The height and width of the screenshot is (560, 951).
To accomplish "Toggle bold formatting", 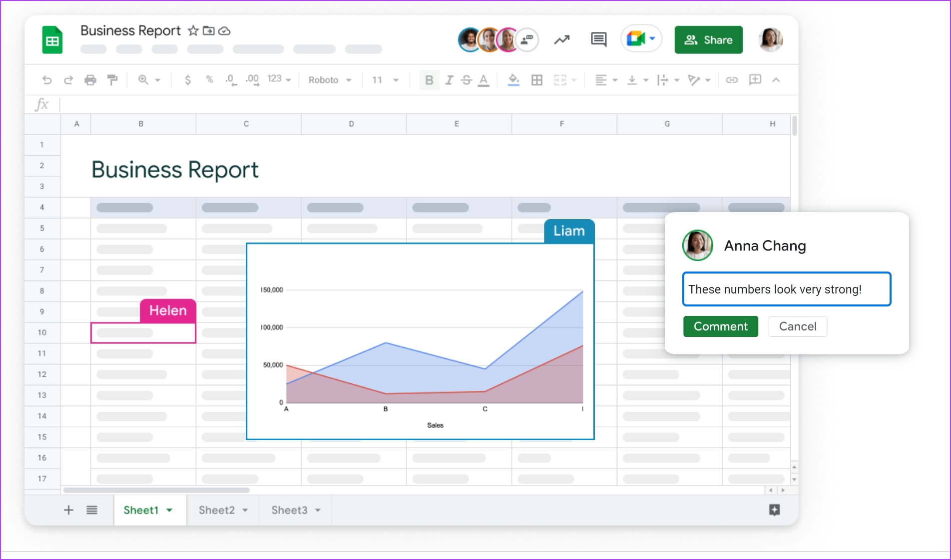I will [x=429, y=80].
